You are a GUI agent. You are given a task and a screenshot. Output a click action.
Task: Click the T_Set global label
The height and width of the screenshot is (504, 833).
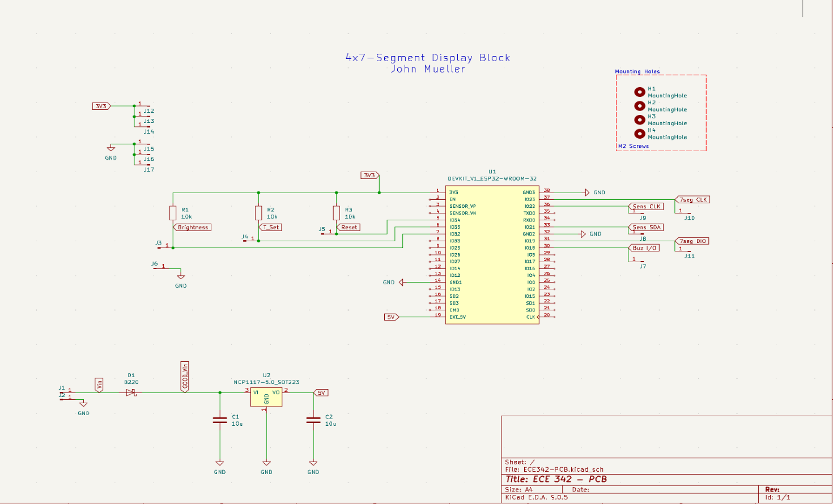point(271,228)
